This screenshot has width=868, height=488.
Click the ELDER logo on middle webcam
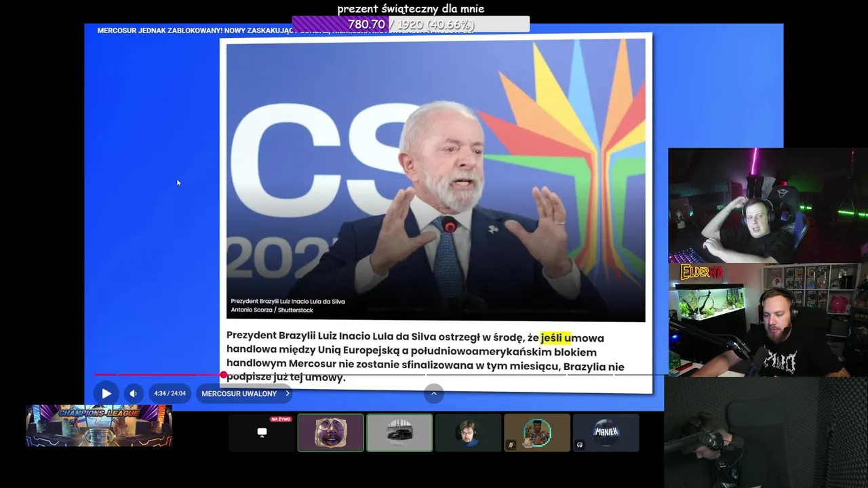pos(702,272)
